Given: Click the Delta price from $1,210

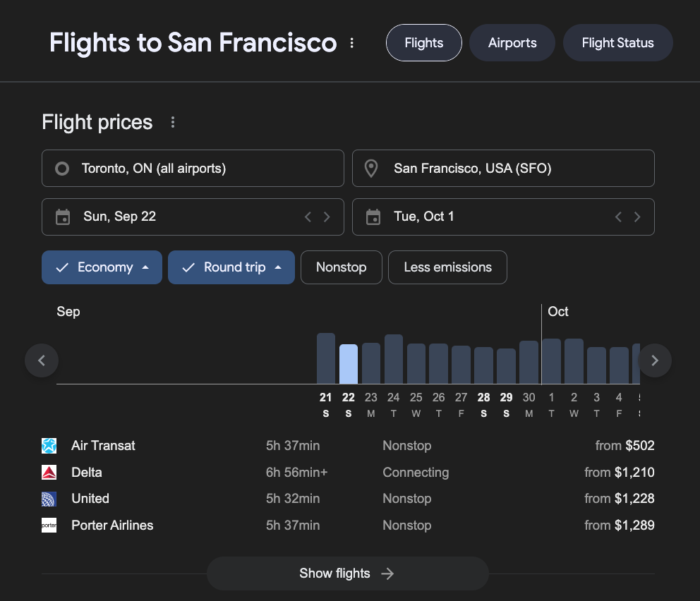Looking at the screenshot, I should click(619, 472).
